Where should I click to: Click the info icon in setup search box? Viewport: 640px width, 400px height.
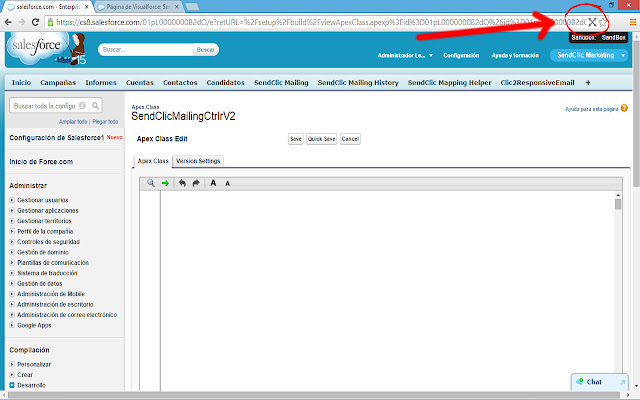[82, 106]
